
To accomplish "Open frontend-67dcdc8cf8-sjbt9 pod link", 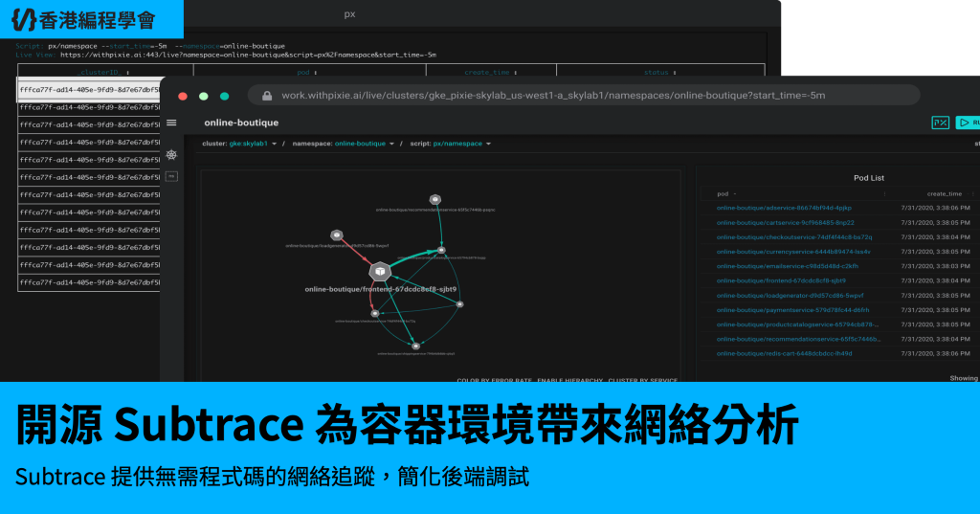I will point(781,280).
